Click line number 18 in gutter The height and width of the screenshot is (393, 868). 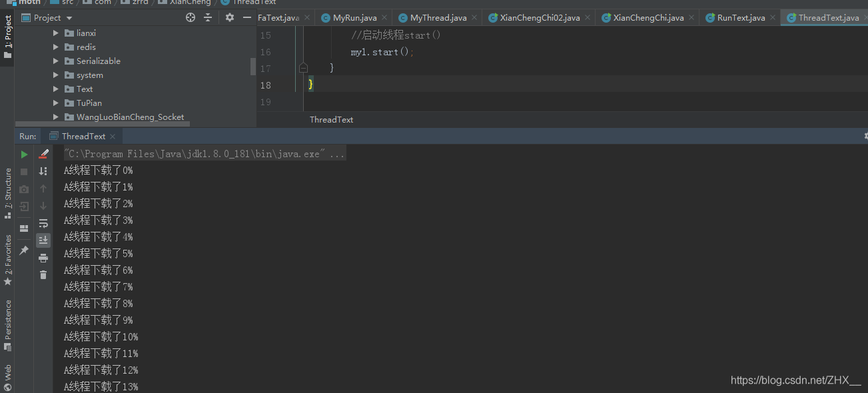[266, 85]
